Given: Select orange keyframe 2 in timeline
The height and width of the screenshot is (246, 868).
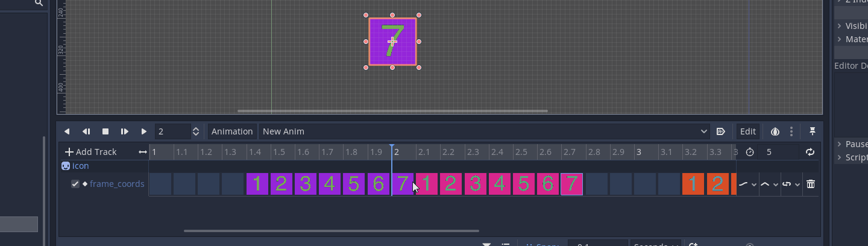Looking at the screenshot, I should pos(717,184).
